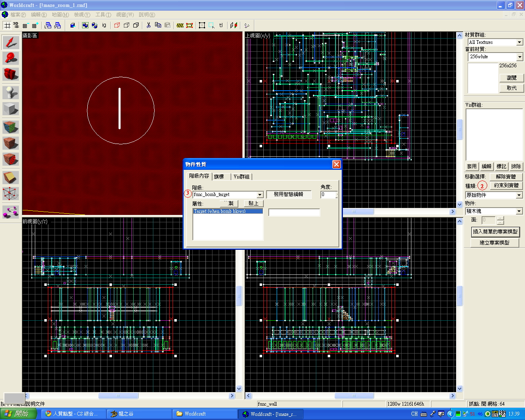Select the Selection arrow tool
The image size is (525, 420).
tap(11, 43)
